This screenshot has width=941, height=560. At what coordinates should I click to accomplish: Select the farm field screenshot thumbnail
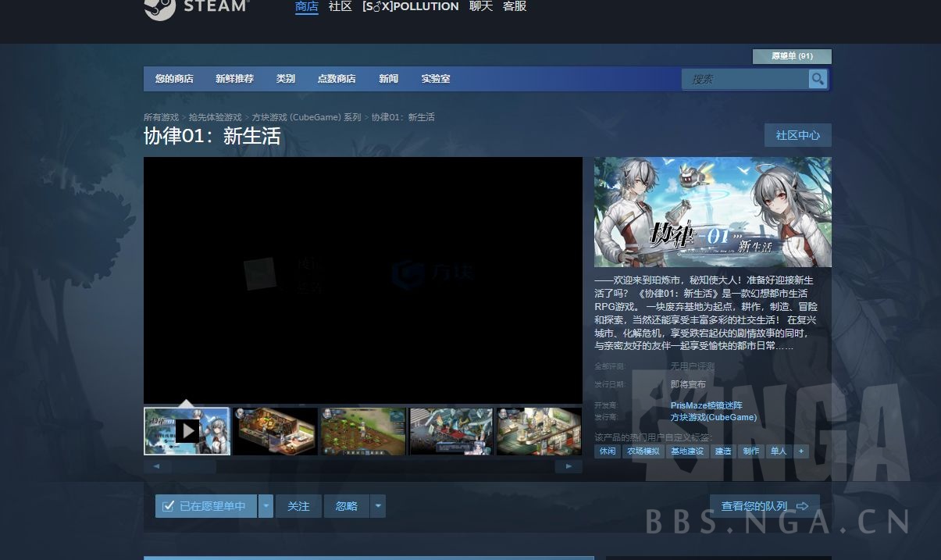point(363,430)
